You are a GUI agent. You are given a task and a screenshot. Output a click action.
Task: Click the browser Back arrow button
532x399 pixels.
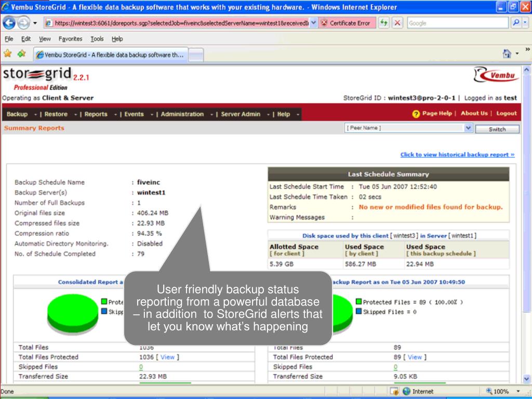pos(9,23)
